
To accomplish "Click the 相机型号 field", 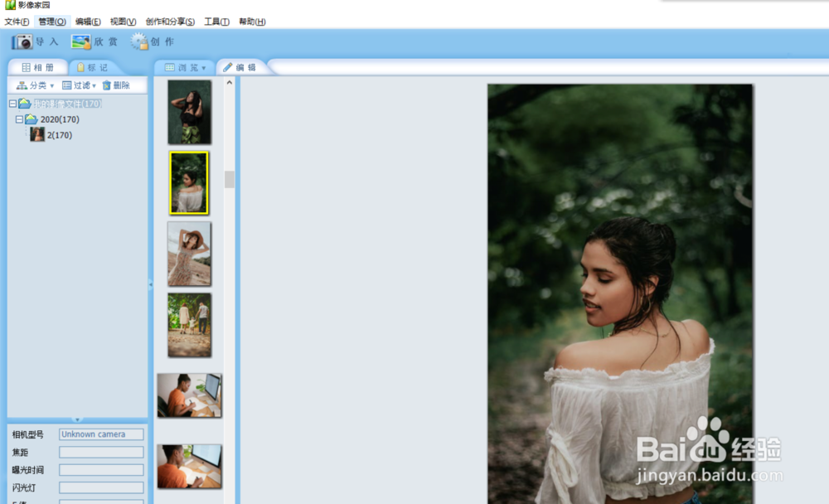I will 101,434.
